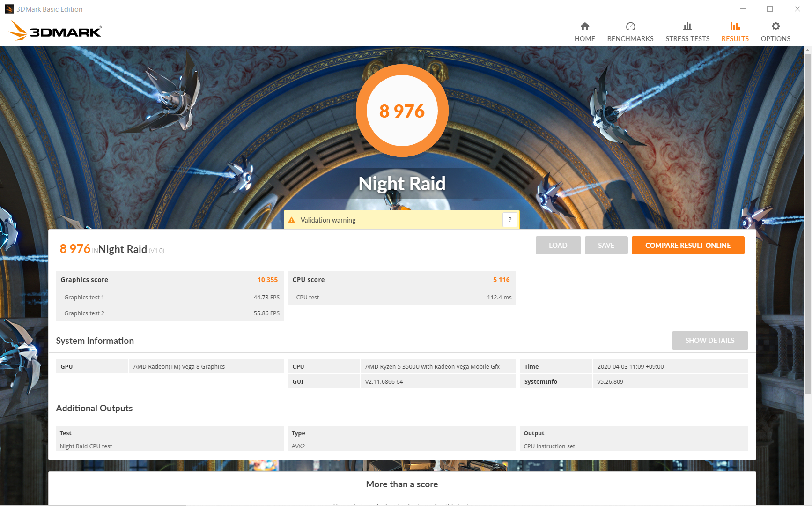
Task: Click the Options gear icon
Action: point(775,26)
